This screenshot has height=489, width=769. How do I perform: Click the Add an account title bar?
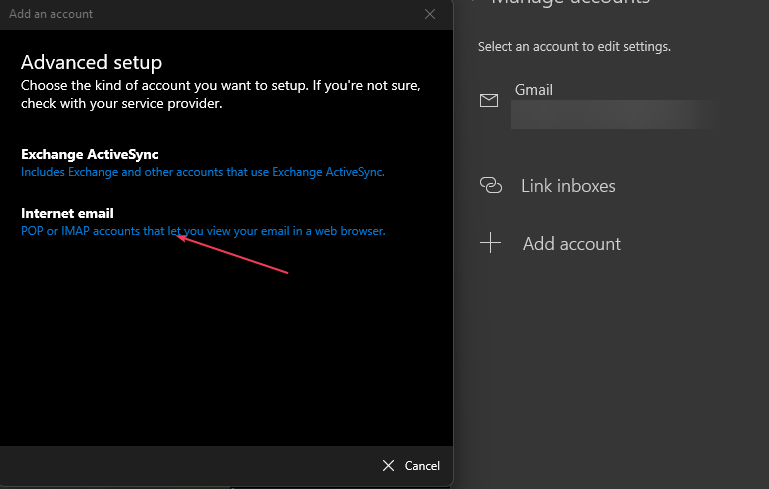200,14
